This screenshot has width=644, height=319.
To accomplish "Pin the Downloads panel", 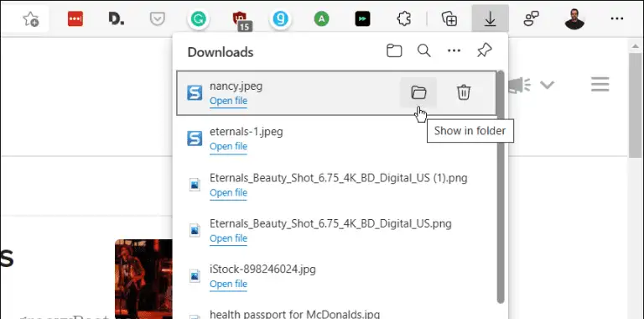I will click(484, 51).
